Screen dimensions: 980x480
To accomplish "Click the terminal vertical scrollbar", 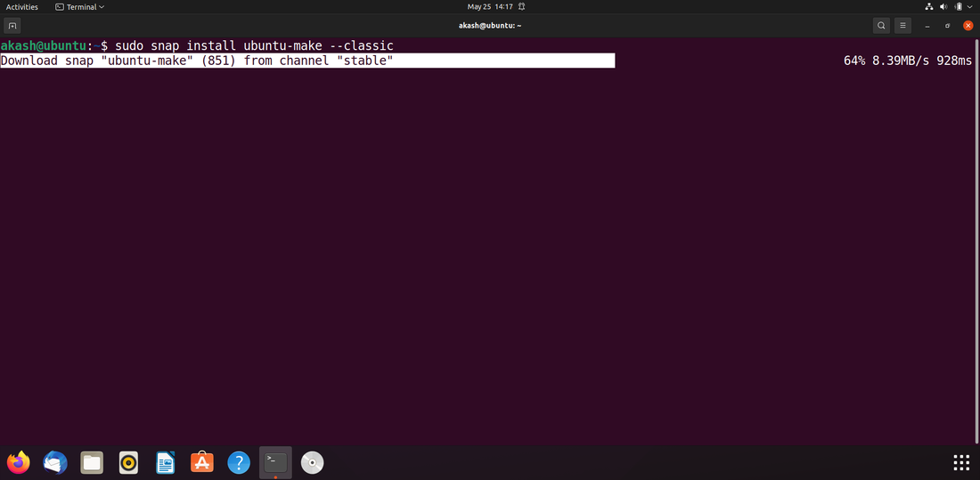I will [976, 240].
